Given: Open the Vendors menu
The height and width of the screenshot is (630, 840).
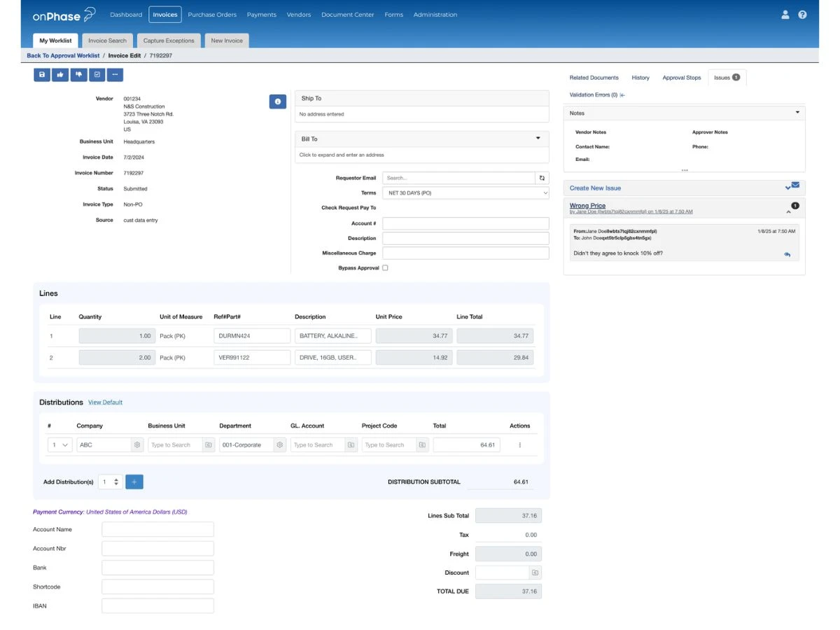Looking at the screenshot, I should tap(299, 15).
